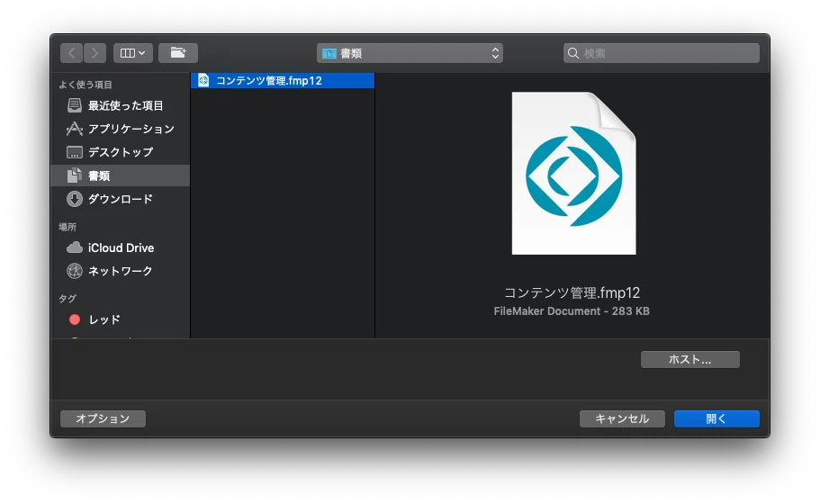Open アプリケーション in the sidebar
The image size is (820, 504).
click(x=121, y=129)
